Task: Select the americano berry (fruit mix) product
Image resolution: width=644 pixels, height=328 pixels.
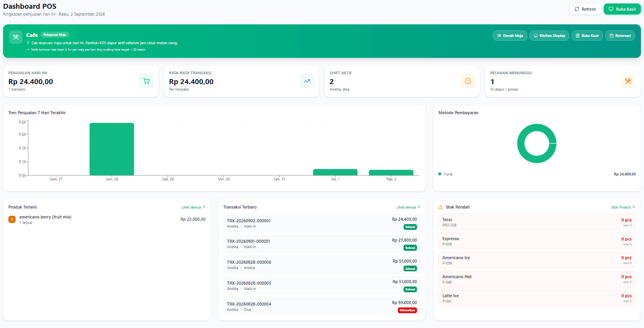Action: click(x=107, y=220)
